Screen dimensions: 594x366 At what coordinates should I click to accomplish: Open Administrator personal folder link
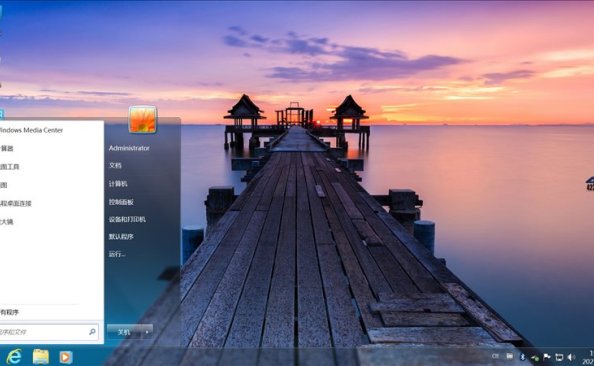click(x=129, y=148)
